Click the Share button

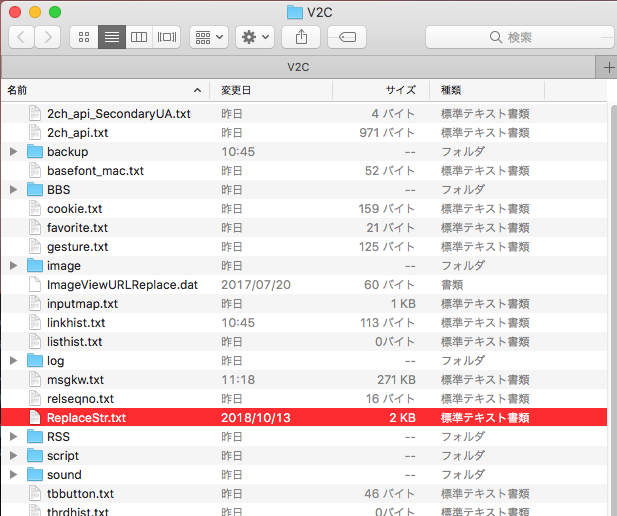tap(301, 37)
